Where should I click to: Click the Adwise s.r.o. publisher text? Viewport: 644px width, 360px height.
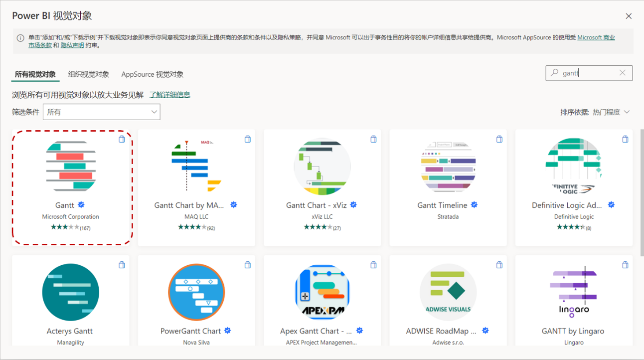point(448,343)
